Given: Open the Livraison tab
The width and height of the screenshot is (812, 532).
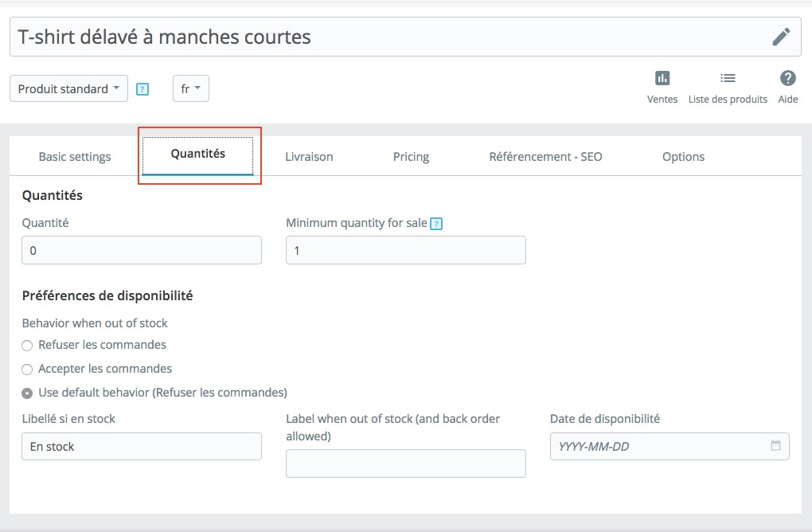Looking at the screenshot, I should pyautogui.click(x=309, y=157).
